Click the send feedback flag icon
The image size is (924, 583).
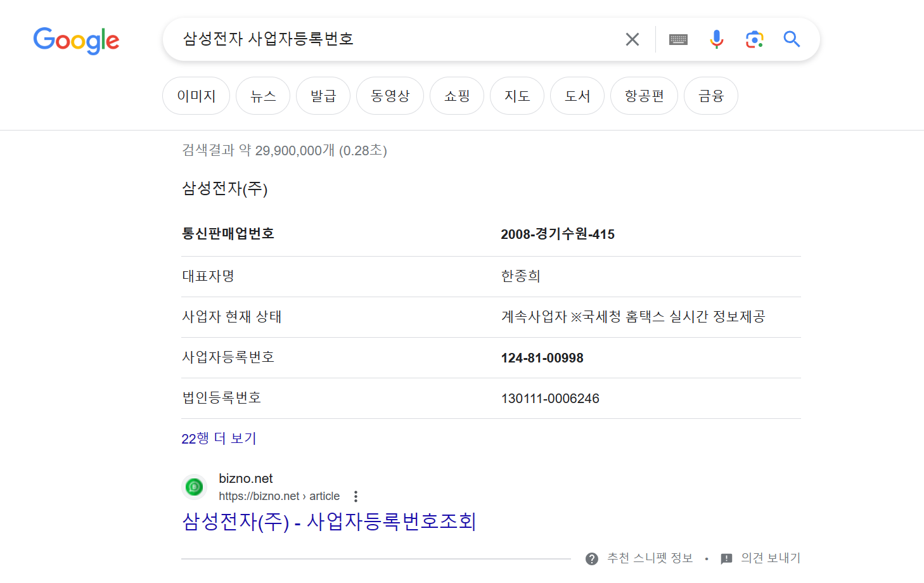click(726, 558)
